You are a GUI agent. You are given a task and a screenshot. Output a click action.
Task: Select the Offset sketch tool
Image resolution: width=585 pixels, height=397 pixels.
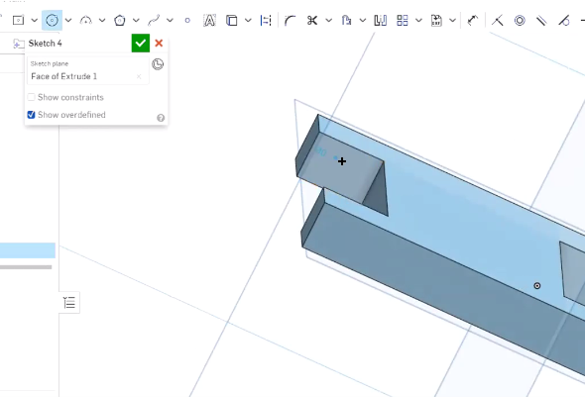click(347, 20)
